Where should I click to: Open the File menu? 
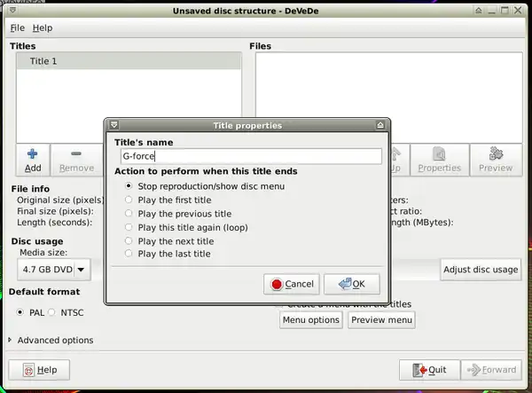point(18,28)
